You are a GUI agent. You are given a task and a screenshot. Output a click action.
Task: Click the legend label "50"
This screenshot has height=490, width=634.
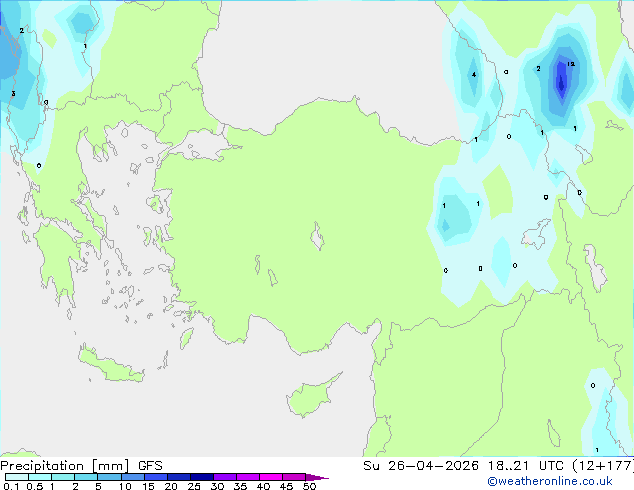(309, 486)
